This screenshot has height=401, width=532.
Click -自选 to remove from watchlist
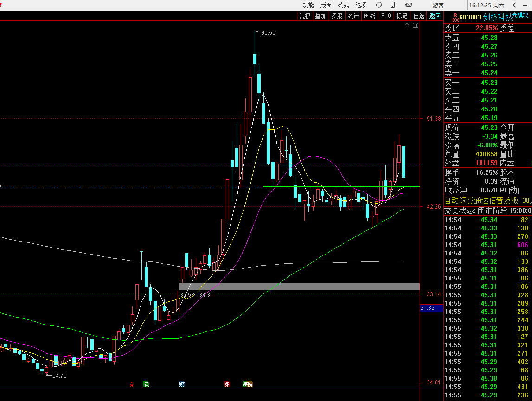click(418, 16)
